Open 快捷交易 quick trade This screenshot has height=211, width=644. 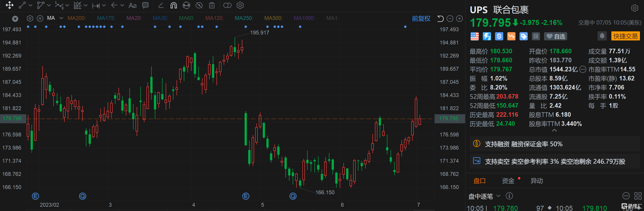625,36
